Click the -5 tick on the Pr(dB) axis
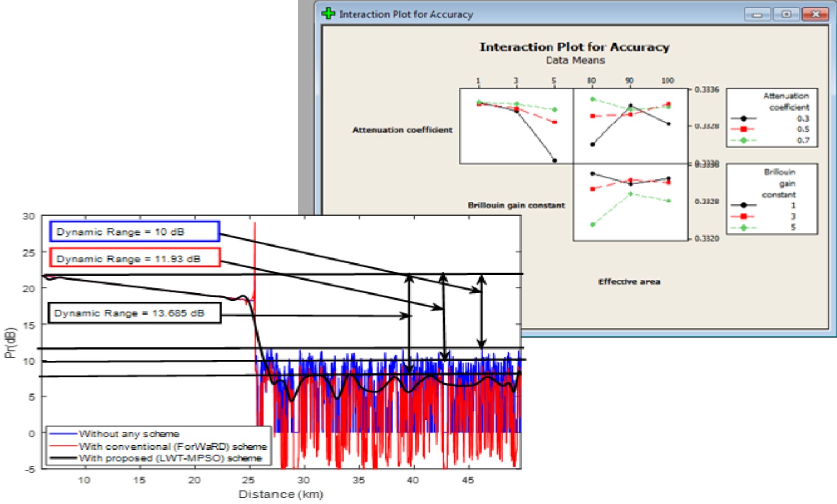This screenshot has width=837, height=504. 29,470
